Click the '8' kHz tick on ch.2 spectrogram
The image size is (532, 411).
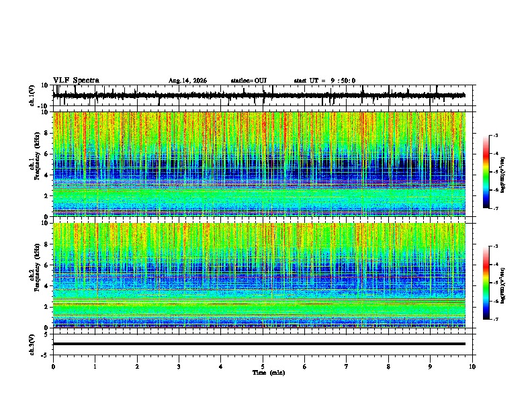(46, 244)
